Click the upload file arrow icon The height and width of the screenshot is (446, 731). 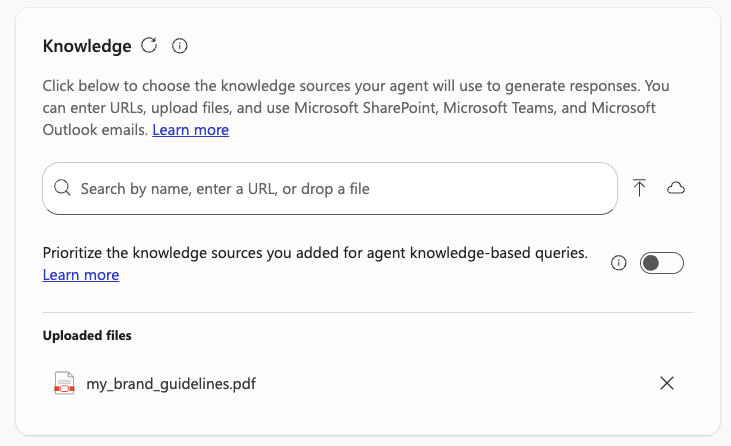tap(640, 188)
